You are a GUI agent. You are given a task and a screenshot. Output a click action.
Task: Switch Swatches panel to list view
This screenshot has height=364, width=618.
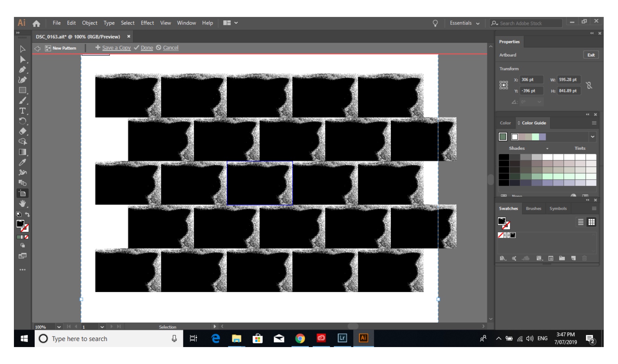click(581, 222)
